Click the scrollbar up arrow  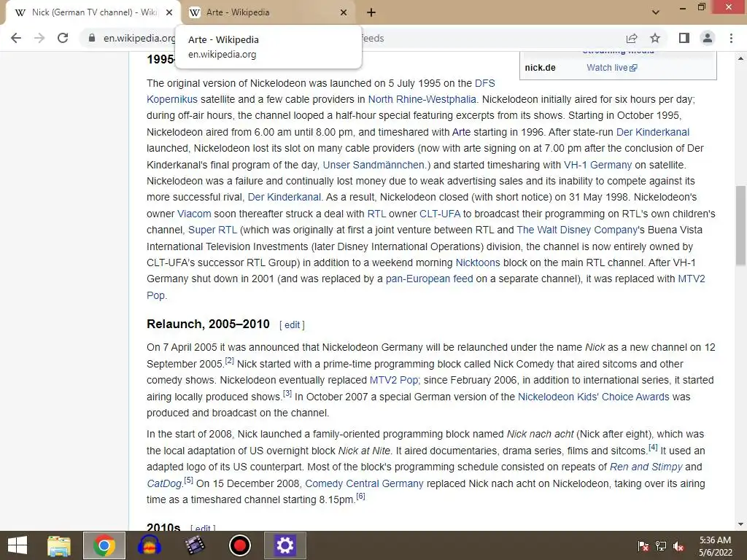coord(741,58)
